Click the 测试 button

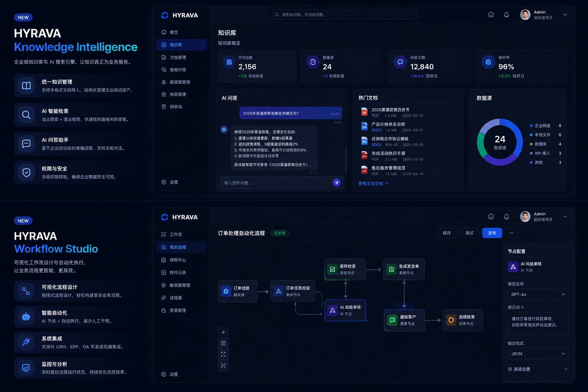pyautogui.click(x=469, y=233)
